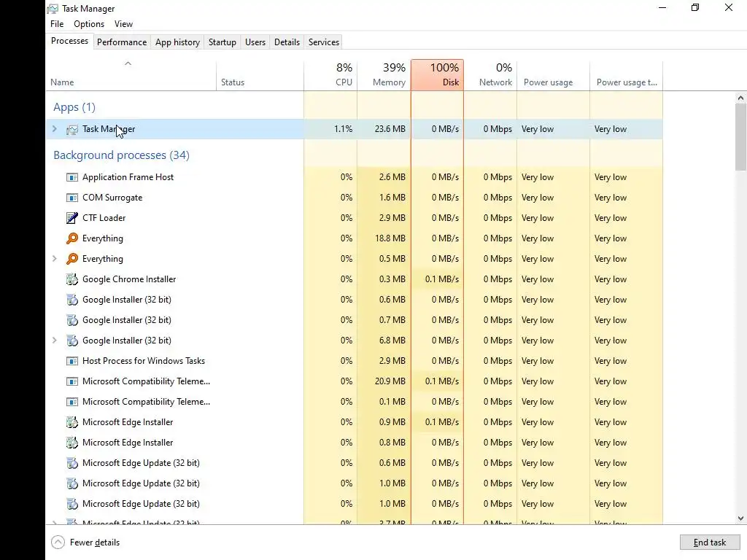Click the scrollbar down arrow
The width and height of the screenshot is (747, 560).
[x=740, y=518]
